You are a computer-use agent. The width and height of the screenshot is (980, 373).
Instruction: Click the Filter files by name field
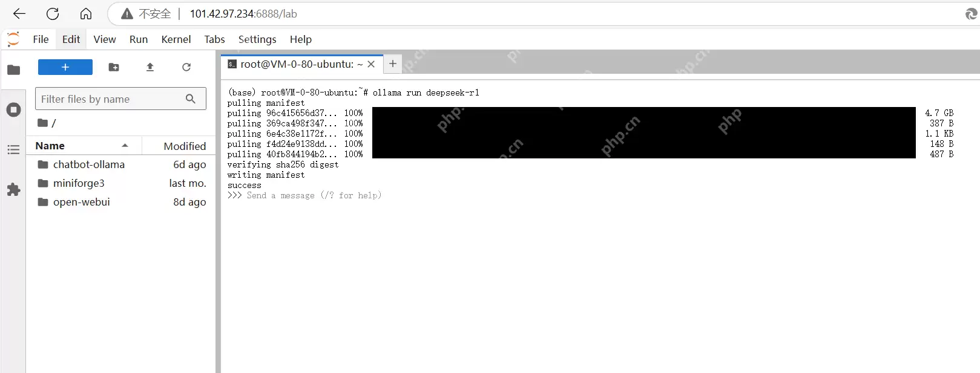(x=112, y=99)
